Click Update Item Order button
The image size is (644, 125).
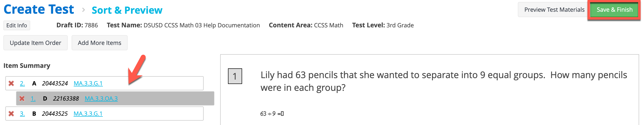coord(36,43)
